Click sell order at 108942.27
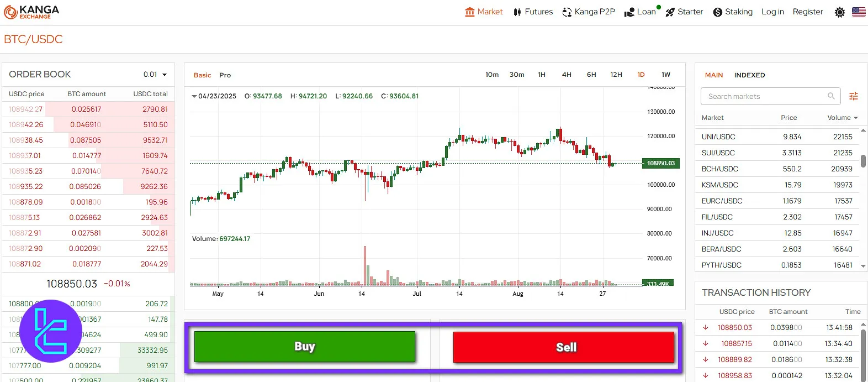Image resolution: width=868 pixels, height=382 pixels. point(88,109)
